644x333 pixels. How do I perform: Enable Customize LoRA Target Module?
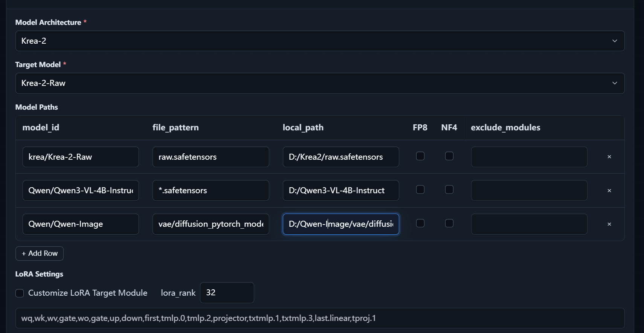click(20, 293)
